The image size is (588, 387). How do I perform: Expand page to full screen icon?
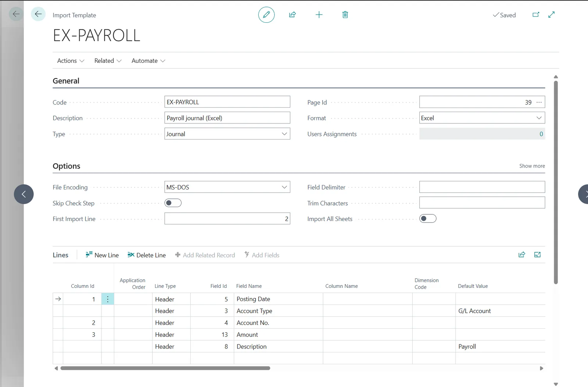[551, 15]
